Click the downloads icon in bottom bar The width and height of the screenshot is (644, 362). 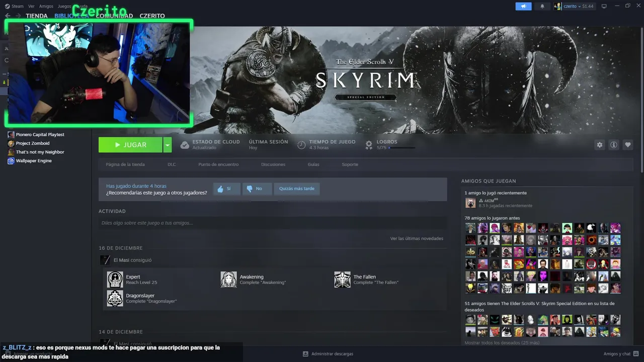click(x=305, y=354)
